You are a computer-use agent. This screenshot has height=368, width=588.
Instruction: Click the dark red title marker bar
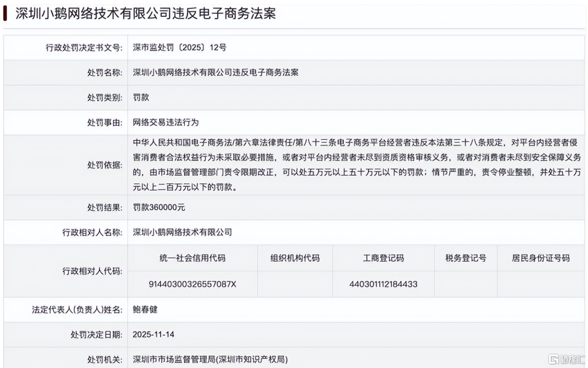click(5, 13)
